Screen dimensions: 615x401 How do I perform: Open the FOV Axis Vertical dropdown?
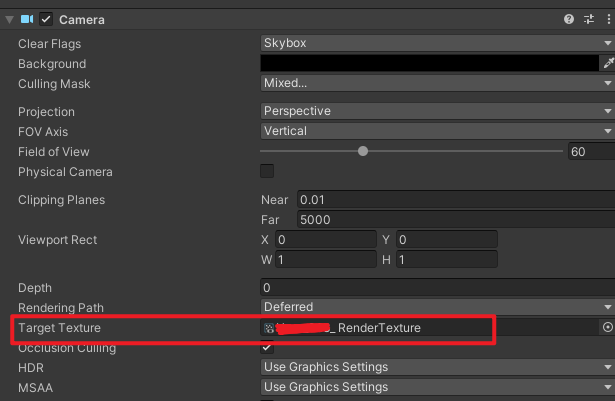pos(438,131)
